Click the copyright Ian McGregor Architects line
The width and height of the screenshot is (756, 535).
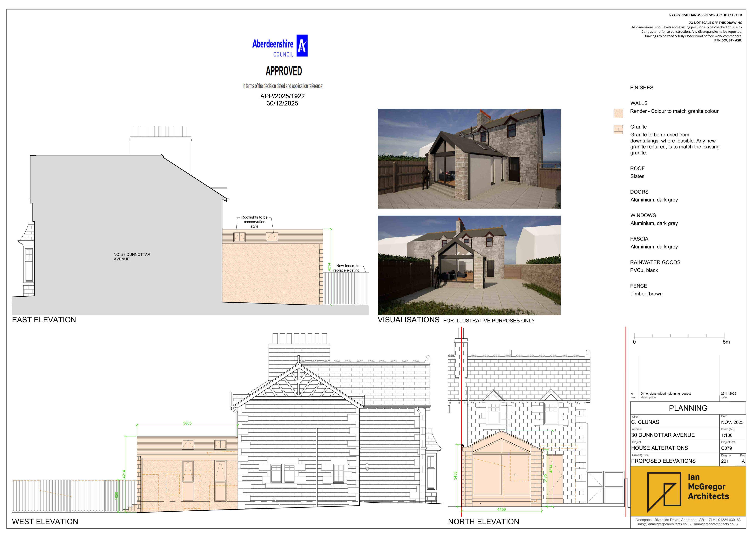(705, 15)
